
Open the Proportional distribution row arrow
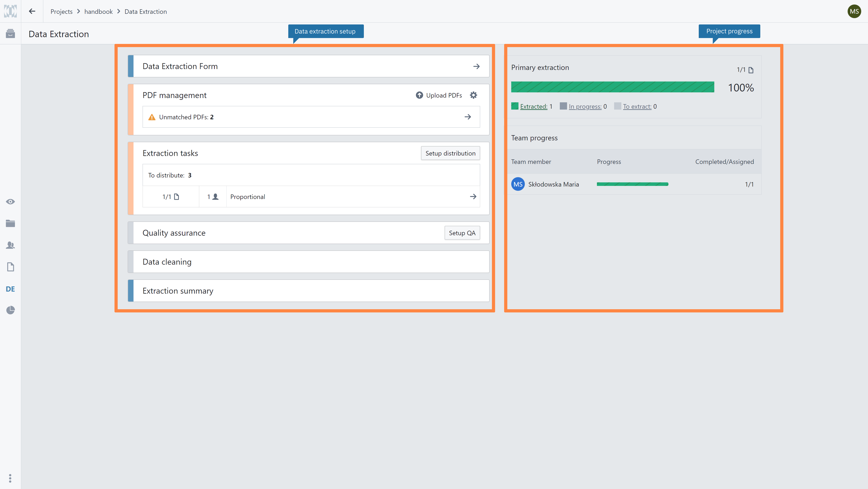point(473,197)
